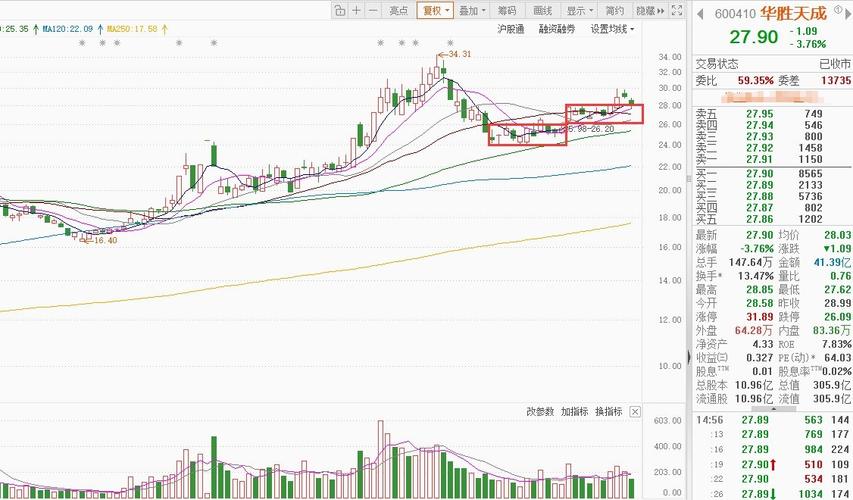Click the MA250 indicator label
The image size is (853, 500).
[132, 29]
